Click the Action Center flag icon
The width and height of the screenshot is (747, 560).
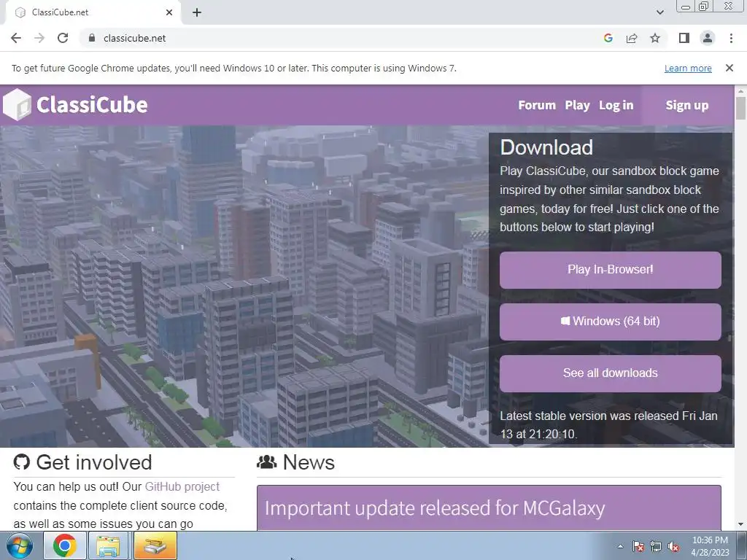pyautogui.click(x=638, y=546)
